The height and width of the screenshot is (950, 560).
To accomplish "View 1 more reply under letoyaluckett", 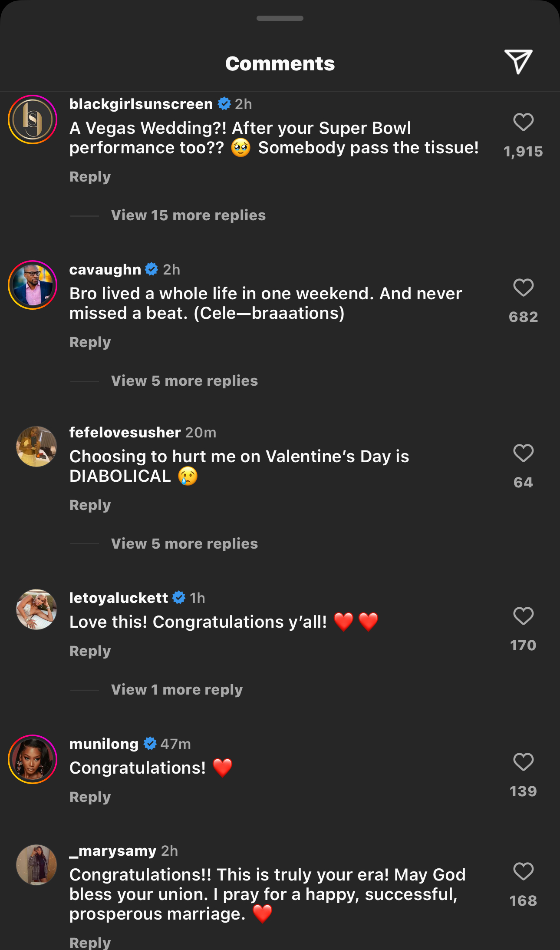I will (177, 690).
